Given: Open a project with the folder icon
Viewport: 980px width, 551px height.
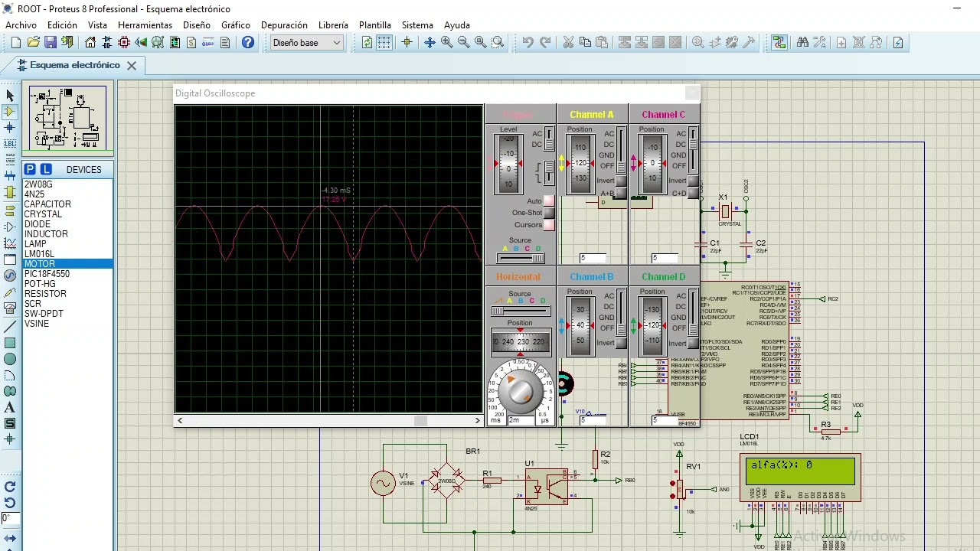Looking at the screenshot, I should (x=33, y=43).
